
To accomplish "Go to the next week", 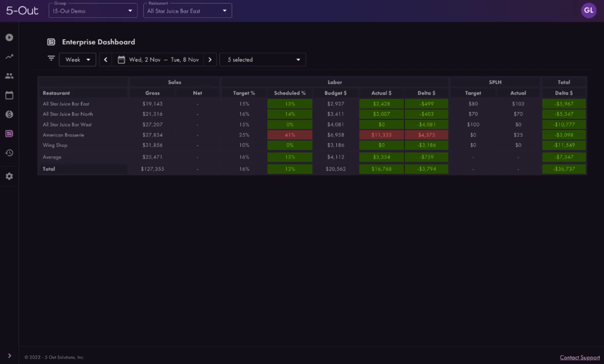I will tap(210, 60).
